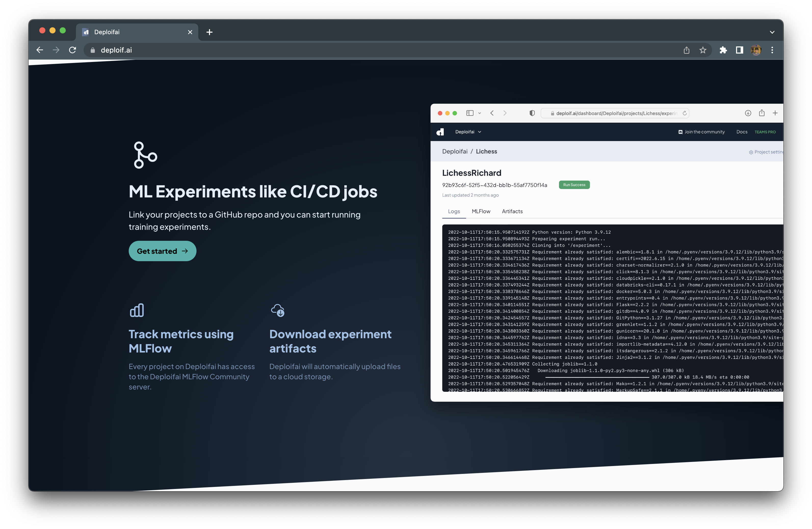
Task: Open Chrome's three-dot menu
Action: (772, 50)
